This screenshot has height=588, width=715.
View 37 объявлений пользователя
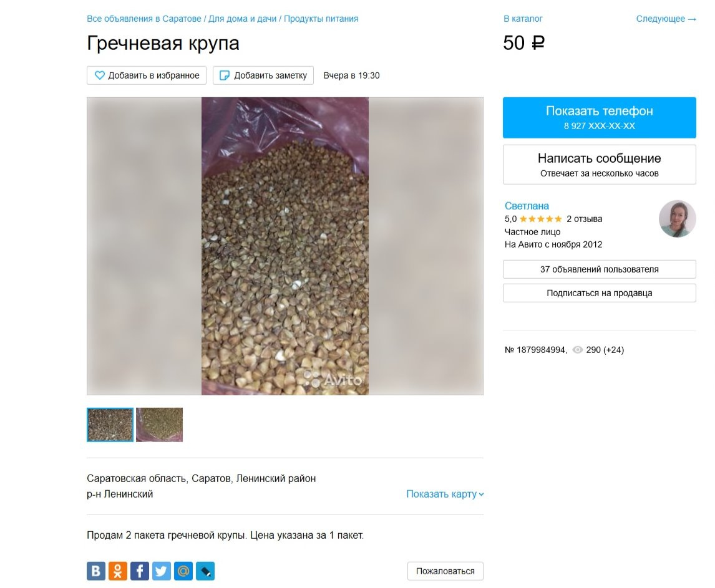[599, 269]
